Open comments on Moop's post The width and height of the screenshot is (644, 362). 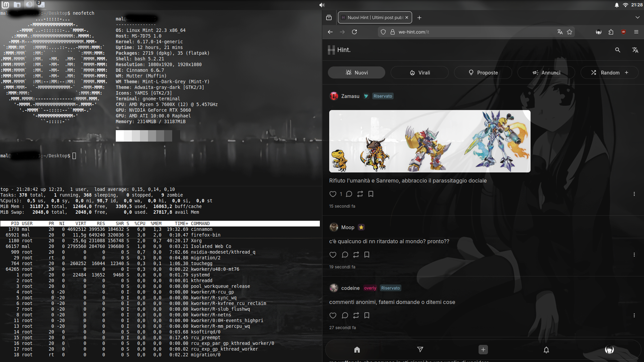click(345, 255)
